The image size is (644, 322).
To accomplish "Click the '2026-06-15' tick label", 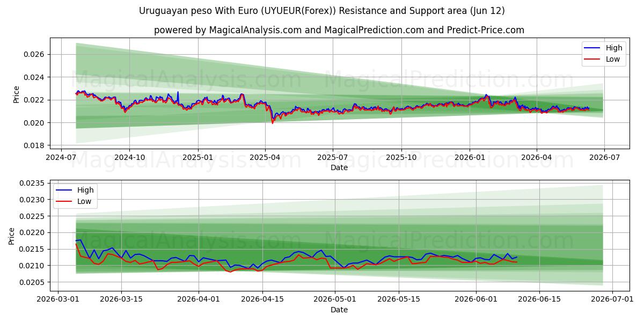I will pyautogui.click(x=539, y=299).
